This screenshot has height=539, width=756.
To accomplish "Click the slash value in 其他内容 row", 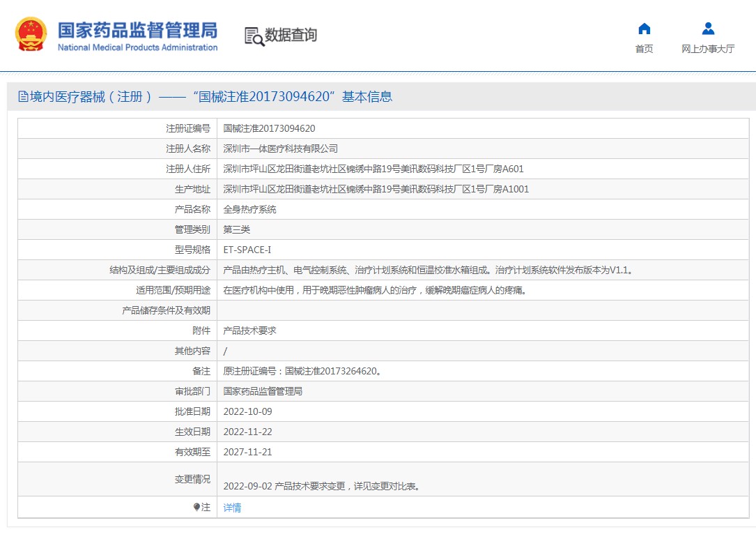I will point(225,351).
